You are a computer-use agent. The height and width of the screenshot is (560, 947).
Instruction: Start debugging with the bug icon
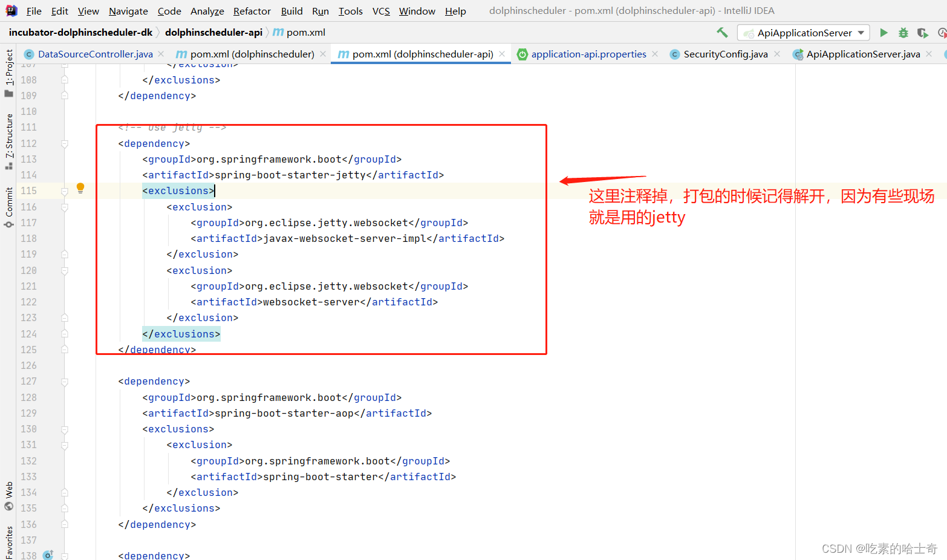click(903, 33)
